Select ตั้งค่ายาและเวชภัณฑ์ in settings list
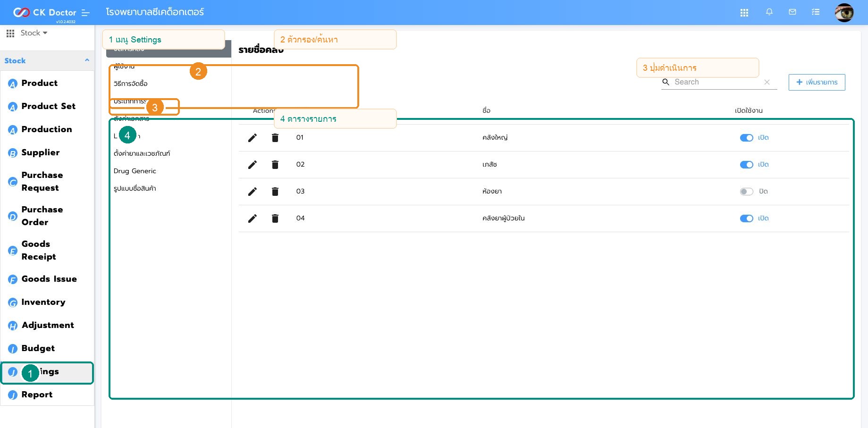 [x=142, y=154]
